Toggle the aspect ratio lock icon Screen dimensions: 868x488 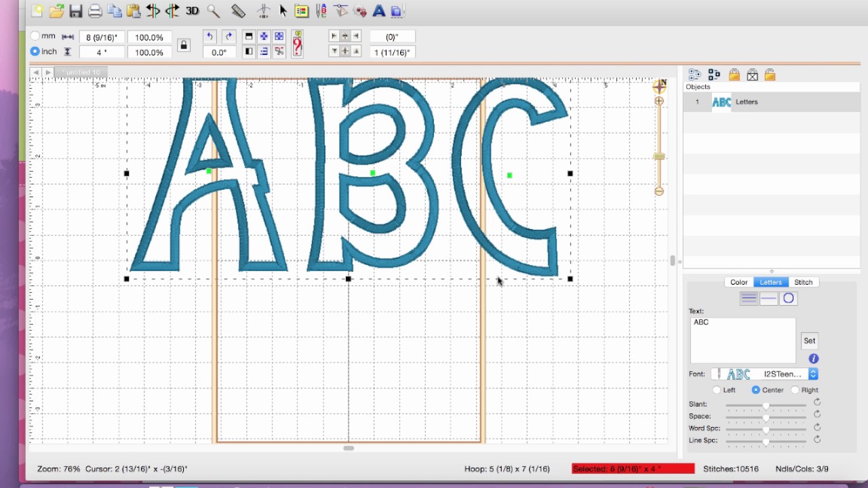click(x=184, y=45)
